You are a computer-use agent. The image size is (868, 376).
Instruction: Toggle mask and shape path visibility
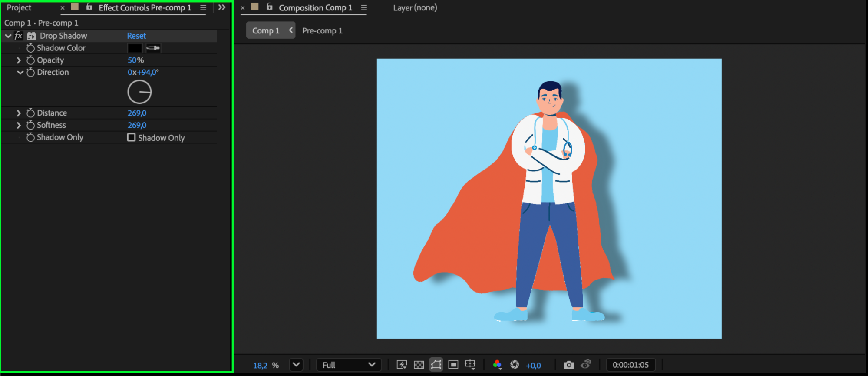436,365
